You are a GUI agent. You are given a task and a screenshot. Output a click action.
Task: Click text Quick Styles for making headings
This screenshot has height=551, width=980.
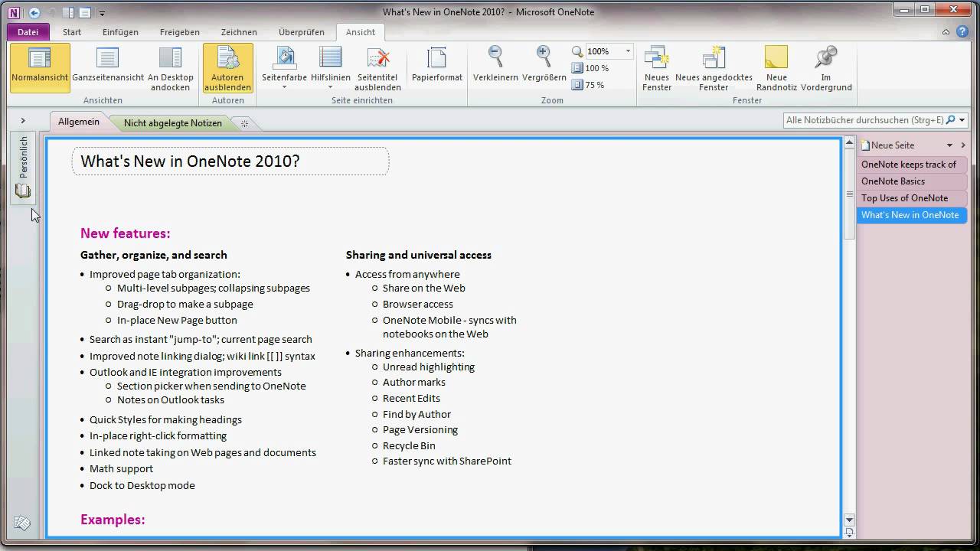click(165, 419)
